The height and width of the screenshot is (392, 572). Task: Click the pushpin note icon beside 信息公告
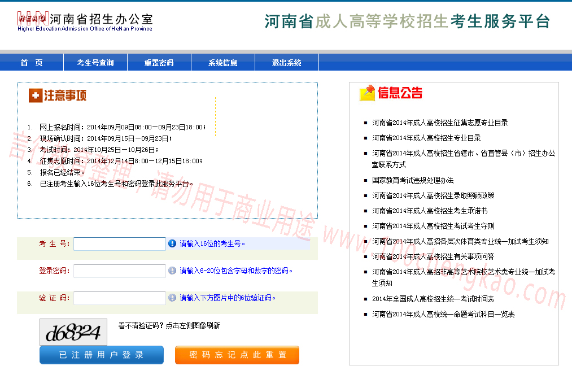pyautogui.click(x=368, y=93)
